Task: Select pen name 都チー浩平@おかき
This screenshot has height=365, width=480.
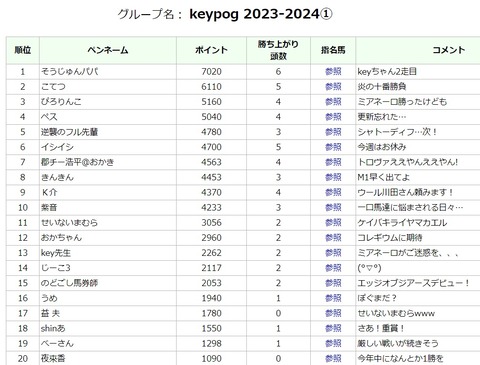Action: click(77, 162)
